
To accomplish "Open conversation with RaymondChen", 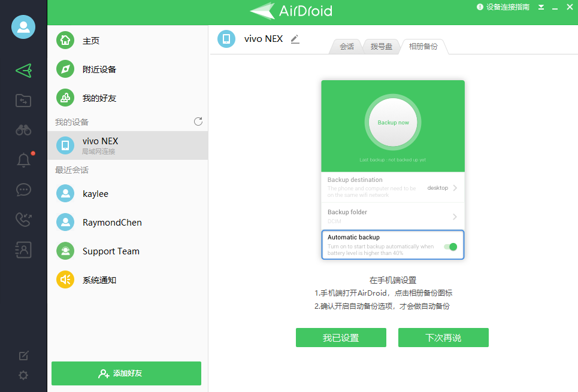I will pyautogui.click(x=128, y=222).
